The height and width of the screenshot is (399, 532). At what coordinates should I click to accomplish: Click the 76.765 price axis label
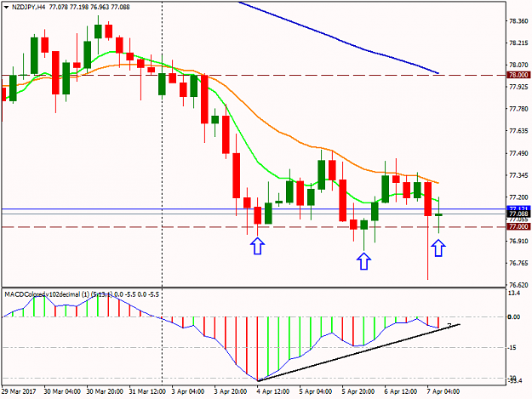click(518, 263)
